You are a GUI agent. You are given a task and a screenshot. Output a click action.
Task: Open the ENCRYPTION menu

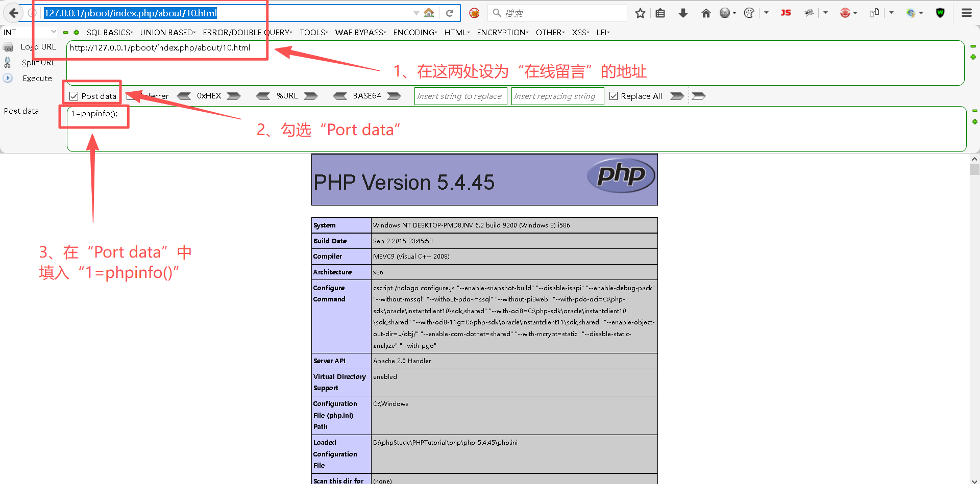[x=503, y=33]
